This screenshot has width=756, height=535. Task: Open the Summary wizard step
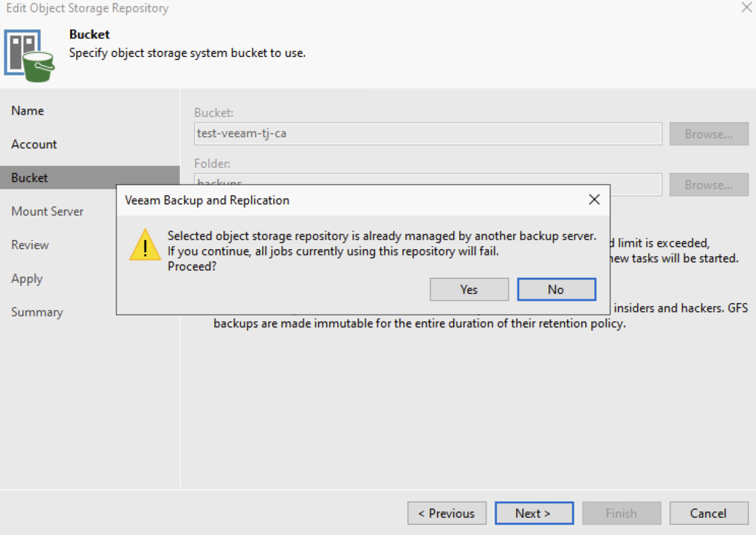tap(37, 313)
